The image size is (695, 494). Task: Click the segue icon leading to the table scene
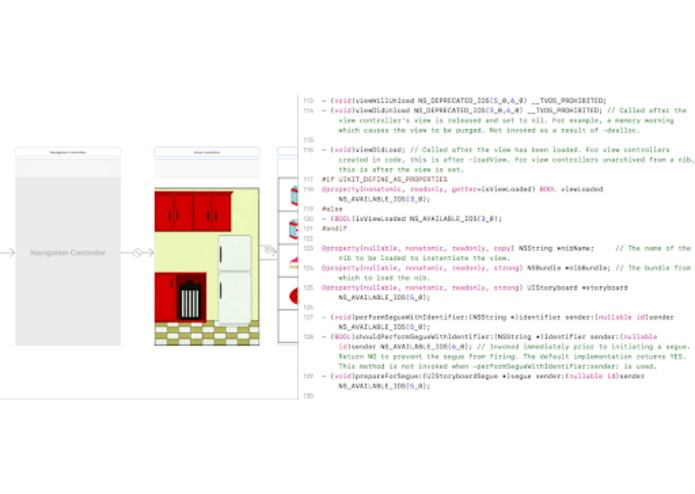269,250
